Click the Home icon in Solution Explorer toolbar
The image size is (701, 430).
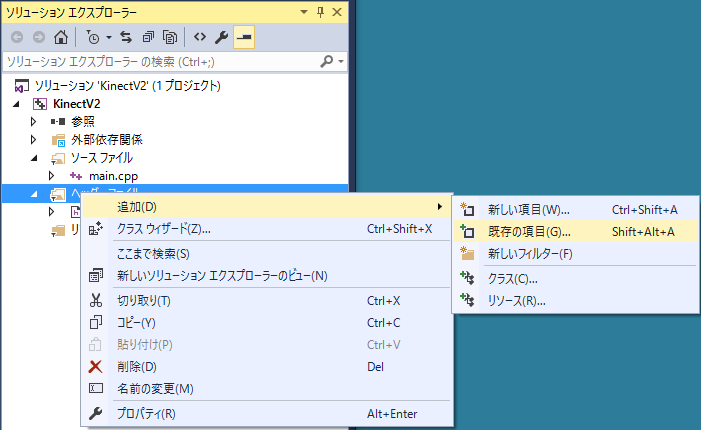click(x=61, y=37)
